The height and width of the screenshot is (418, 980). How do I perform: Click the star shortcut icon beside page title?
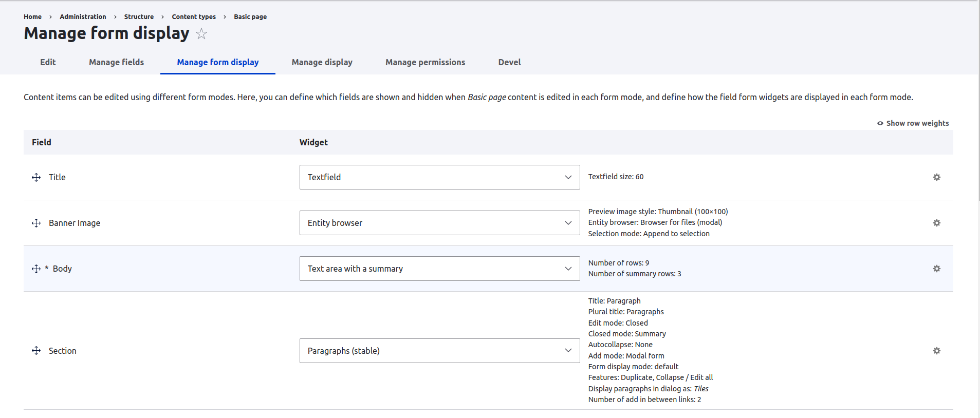pyautogui.click(x=201, y=34)
